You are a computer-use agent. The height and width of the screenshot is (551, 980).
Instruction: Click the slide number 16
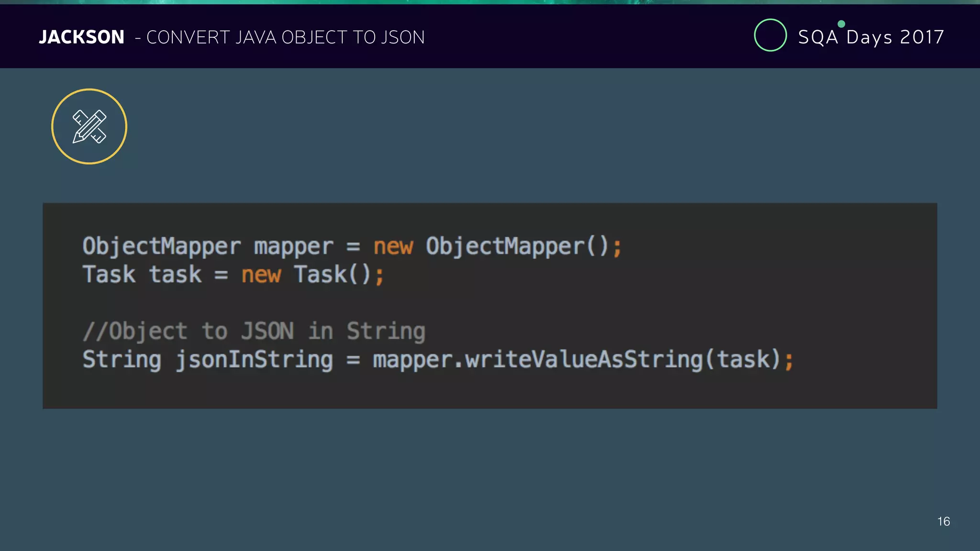944,521
